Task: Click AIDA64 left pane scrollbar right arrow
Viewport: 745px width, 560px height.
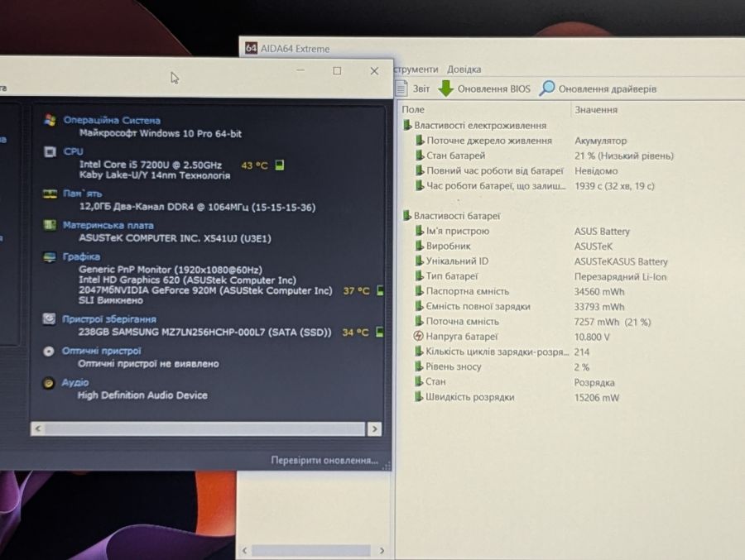Action: (x=382, y=551)
